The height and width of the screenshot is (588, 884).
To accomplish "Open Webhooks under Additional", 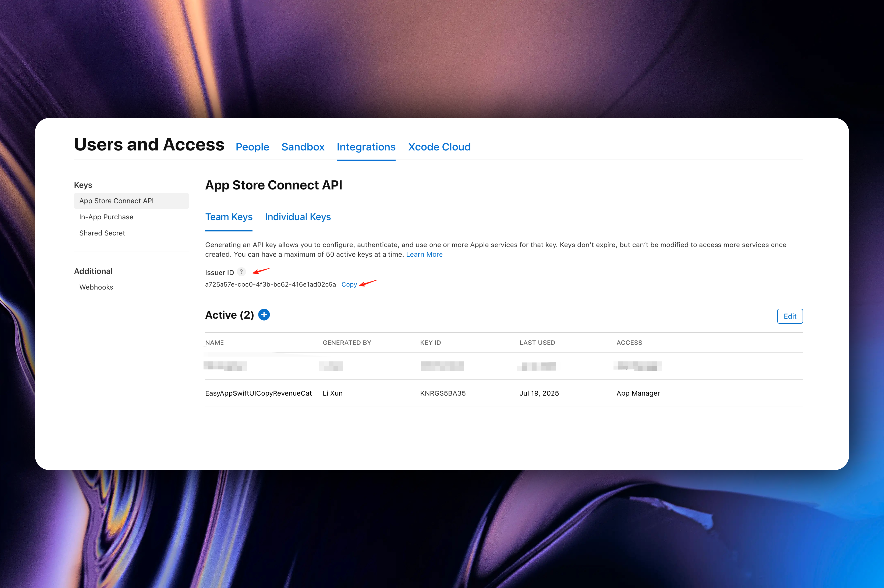I will [x=96, y=287].
